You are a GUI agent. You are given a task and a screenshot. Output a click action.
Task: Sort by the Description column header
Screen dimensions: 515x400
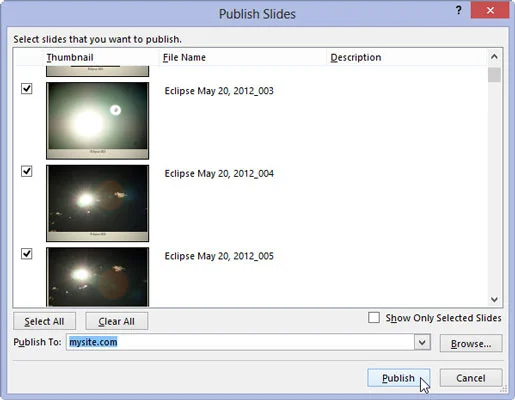coord(356,57)
